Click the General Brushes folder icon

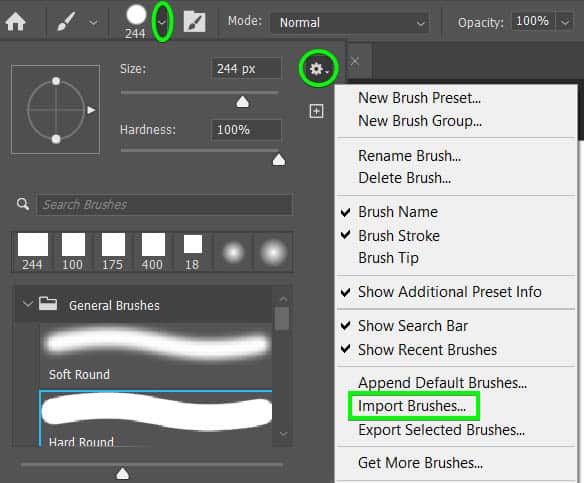[48, 304]
